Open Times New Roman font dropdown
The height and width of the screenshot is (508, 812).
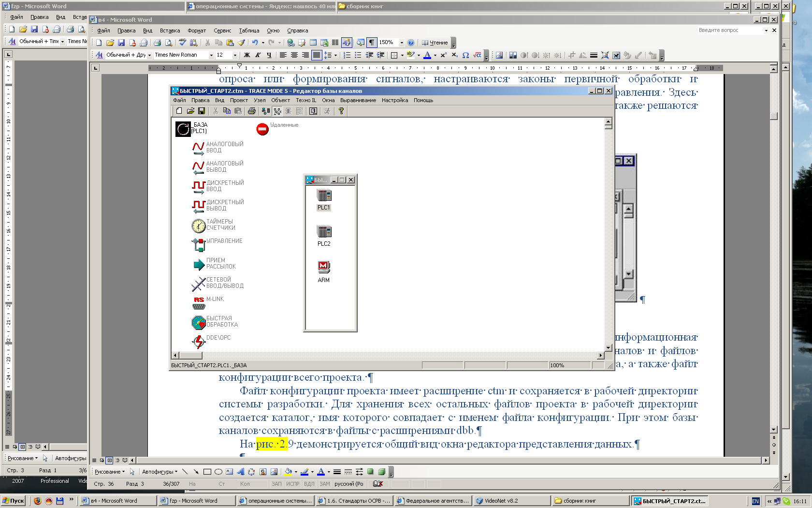211,55
